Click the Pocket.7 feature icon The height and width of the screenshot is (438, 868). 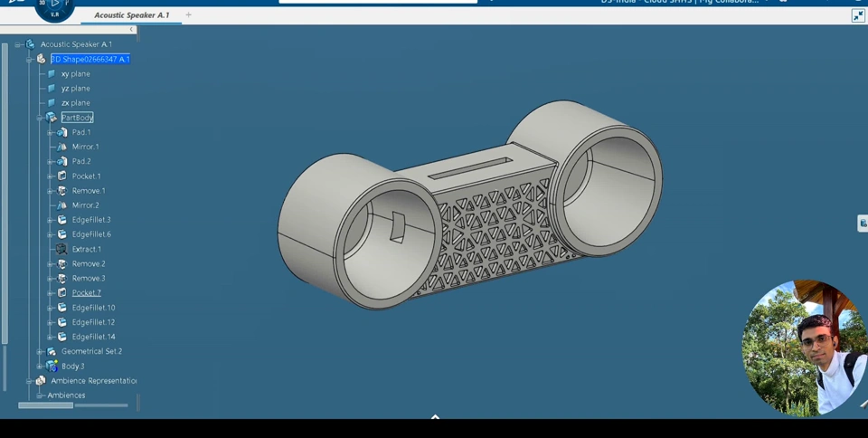(62, 293)
